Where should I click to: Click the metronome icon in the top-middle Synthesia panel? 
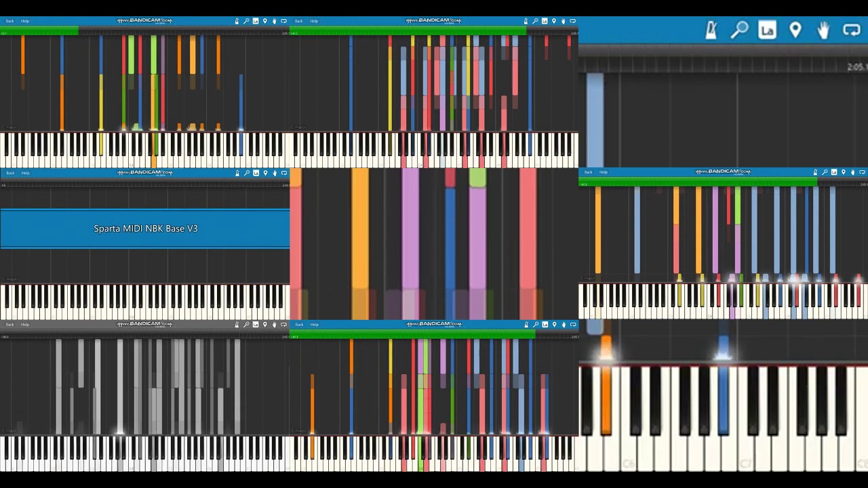click(526, 21)
